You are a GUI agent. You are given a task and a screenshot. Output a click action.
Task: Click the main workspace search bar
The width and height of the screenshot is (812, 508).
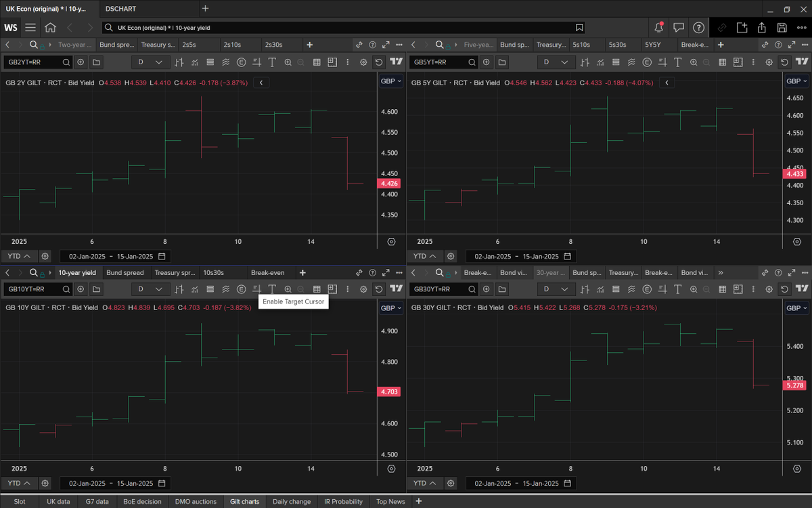(x=344, y=28)
